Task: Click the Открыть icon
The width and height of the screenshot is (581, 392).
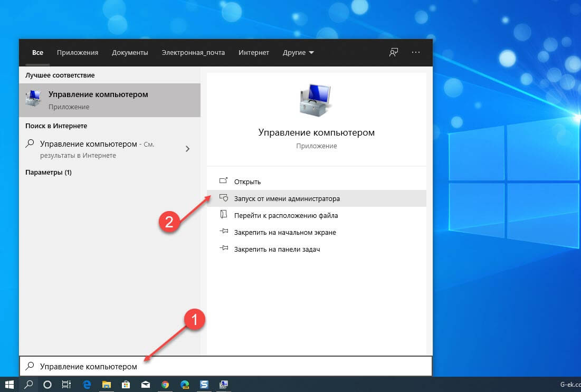Action: pos(223,181)
